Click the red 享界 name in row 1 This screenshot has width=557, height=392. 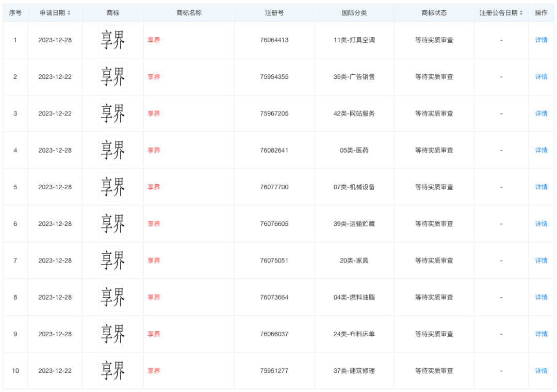point(154,40)
